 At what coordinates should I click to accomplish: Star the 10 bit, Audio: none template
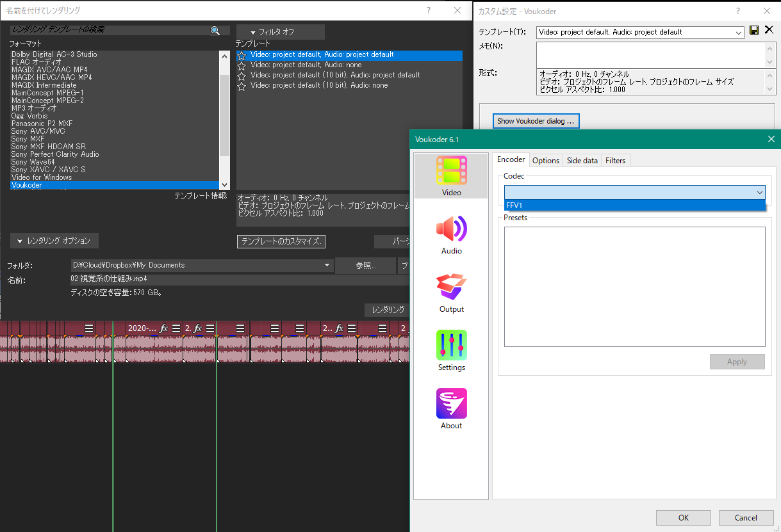242,86
